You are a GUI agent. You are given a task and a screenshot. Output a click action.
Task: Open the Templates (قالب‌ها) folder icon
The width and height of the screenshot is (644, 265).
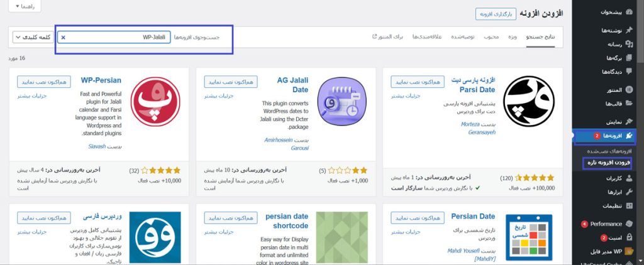(629, 104)
